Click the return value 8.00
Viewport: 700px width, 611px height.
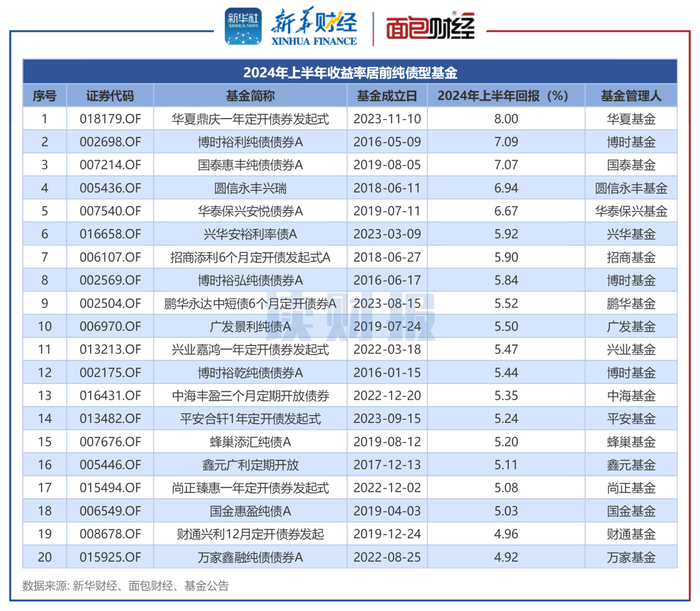[x=506, y=119]
